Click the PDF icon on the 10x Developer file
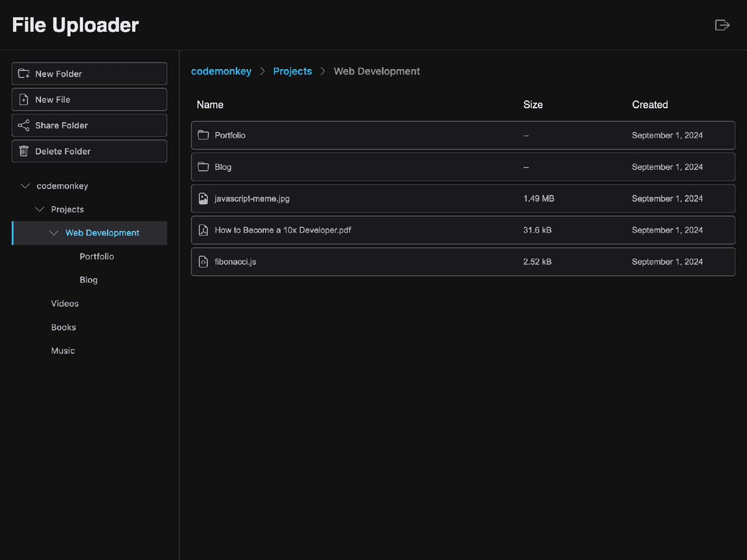This screenshot has width=747, height=560. [x=203, y=230]
